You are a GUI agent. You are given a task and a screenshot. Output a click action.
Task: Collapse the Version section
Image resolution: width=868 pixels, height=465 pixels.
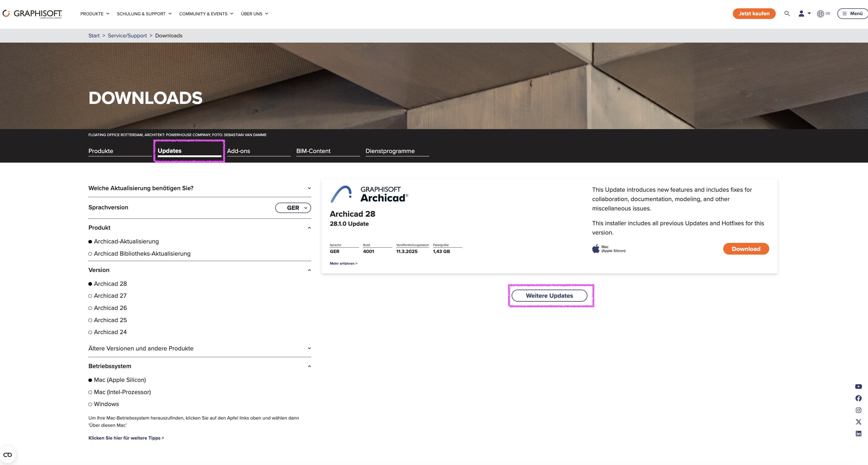pos(200,270)
